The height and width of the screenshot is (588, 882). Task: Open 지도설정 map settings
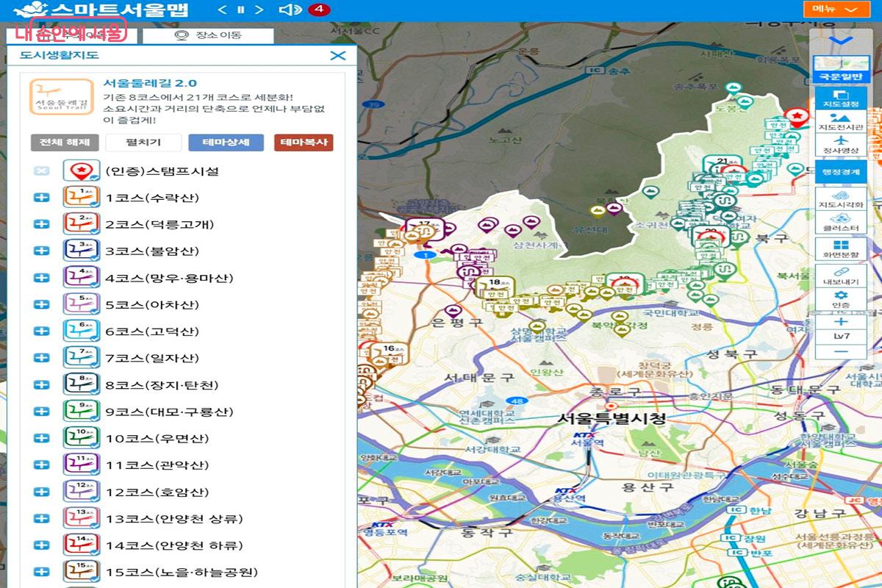(x=842, y=98)
